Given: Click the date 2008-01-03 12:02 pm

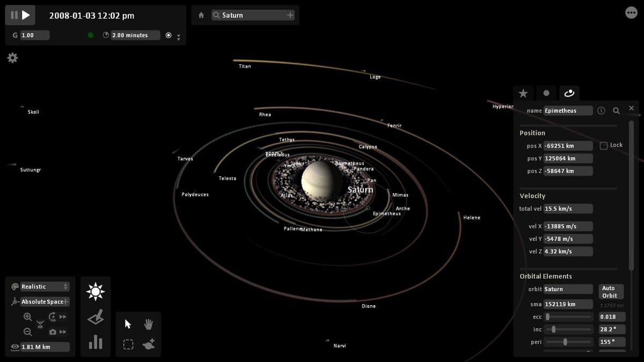Looking at the screenshot, I should tap(92, 16).
